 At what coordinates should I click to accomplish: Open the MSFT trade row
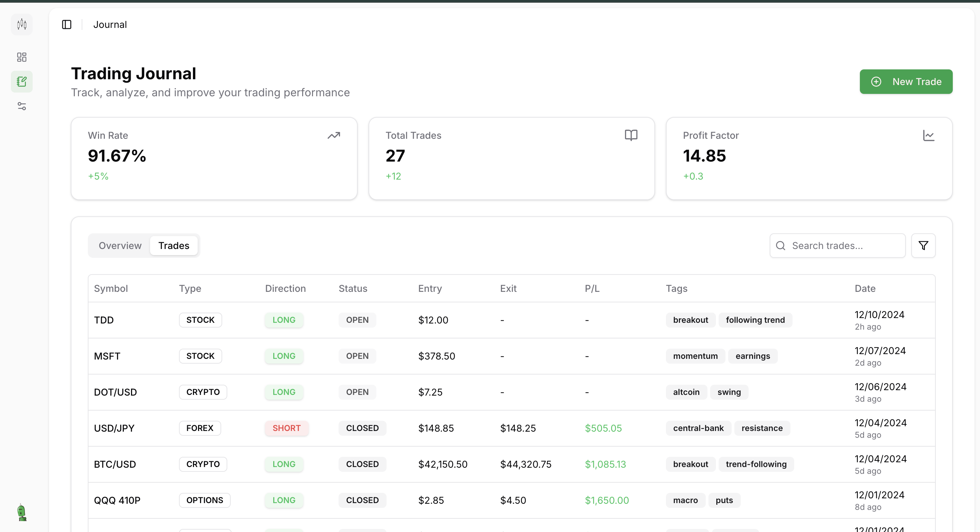[512, 356]
